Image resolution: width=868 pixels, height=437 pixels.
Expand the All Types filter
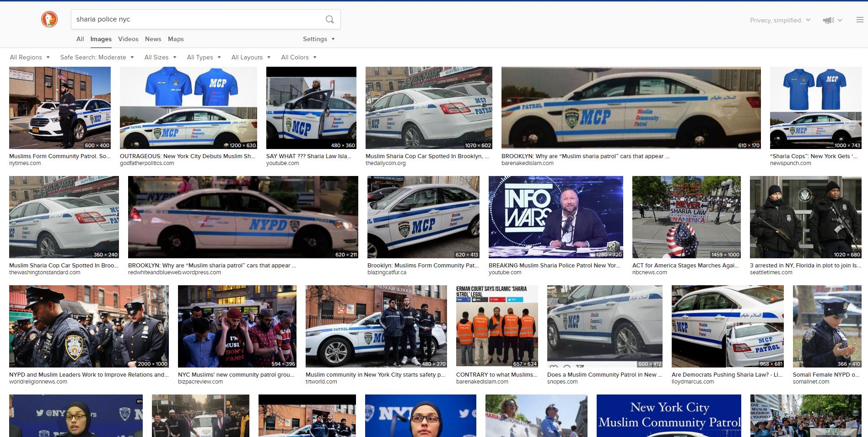tap(204, 57)
